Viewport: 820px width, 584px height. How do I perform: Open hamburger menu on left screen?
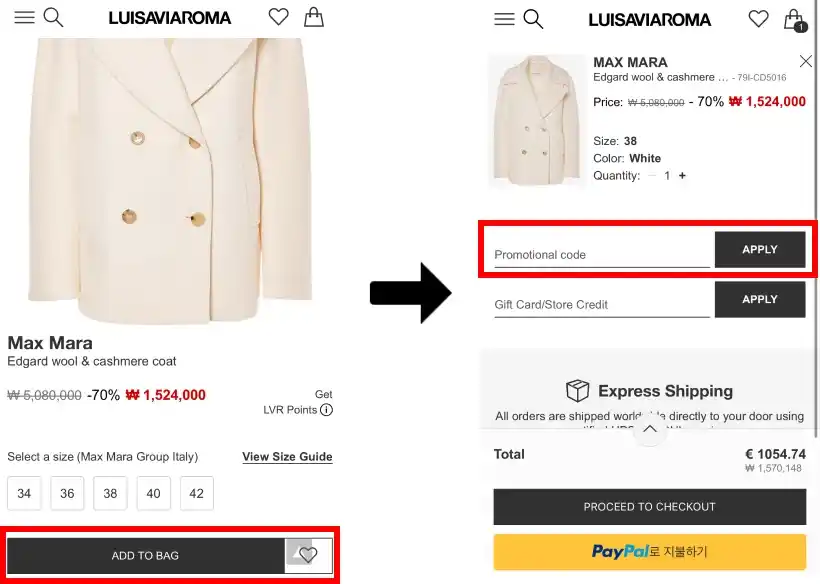click(x=24, y=18)
